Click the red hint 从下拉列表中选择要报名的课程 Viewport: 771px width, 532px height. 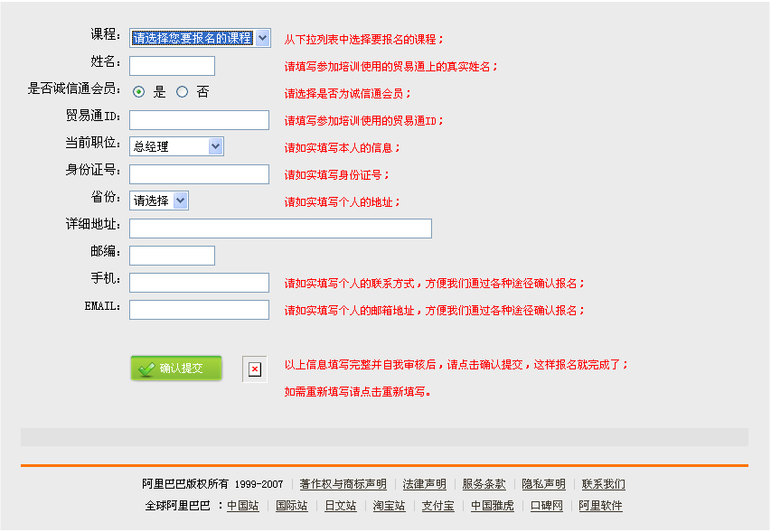point(363,40)
